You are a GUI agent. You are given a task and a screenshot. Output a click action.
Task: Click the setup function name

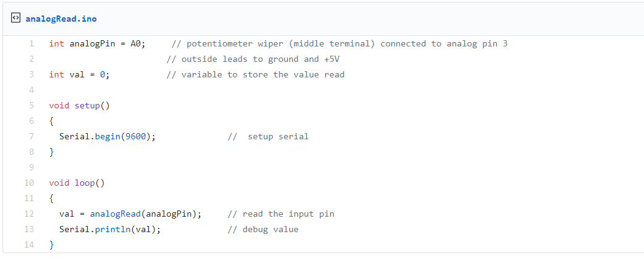87,106
